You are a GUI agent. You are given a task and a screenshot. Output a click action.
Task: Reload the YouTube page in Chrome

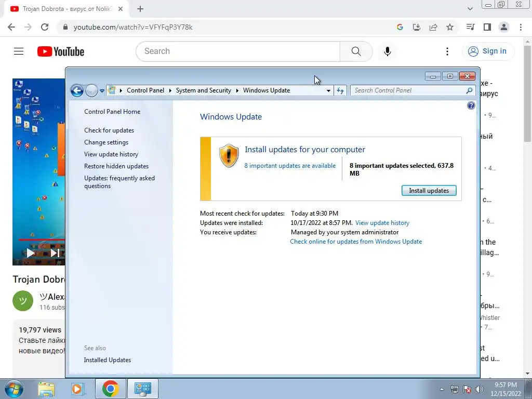(x=45, y=27)
